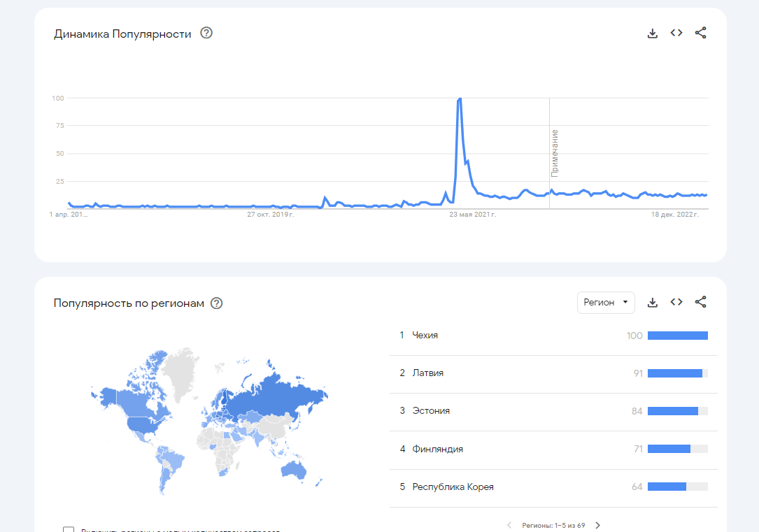Share the popularity dynamics chart
Viewport: 759px width, 532px height.
(x=700, y=33)
